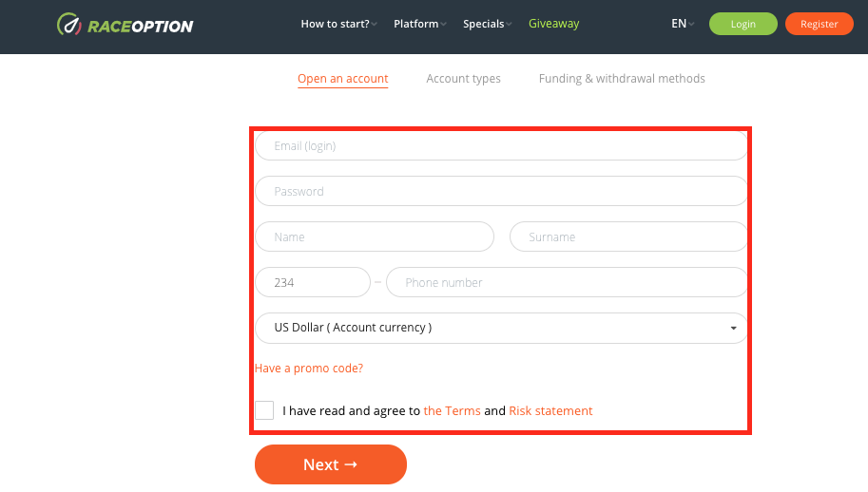Click the 234 country code field
This screenshot has height=492, width=868.
pos(313,282)
